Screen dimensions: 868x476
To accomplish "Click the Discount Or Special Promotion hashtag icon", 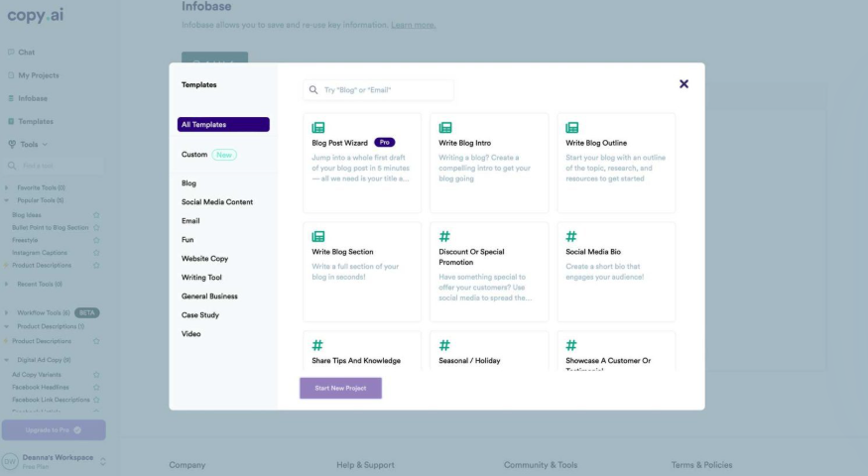I will point(445,237).
